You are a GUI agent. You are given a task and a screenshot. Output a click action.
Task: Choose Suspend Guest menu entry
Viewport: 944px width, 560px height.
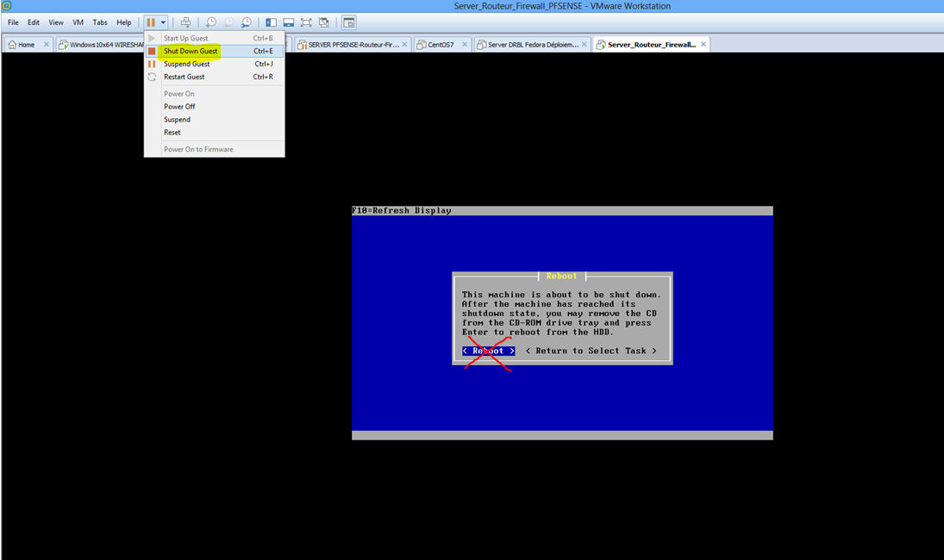(214, 64)
